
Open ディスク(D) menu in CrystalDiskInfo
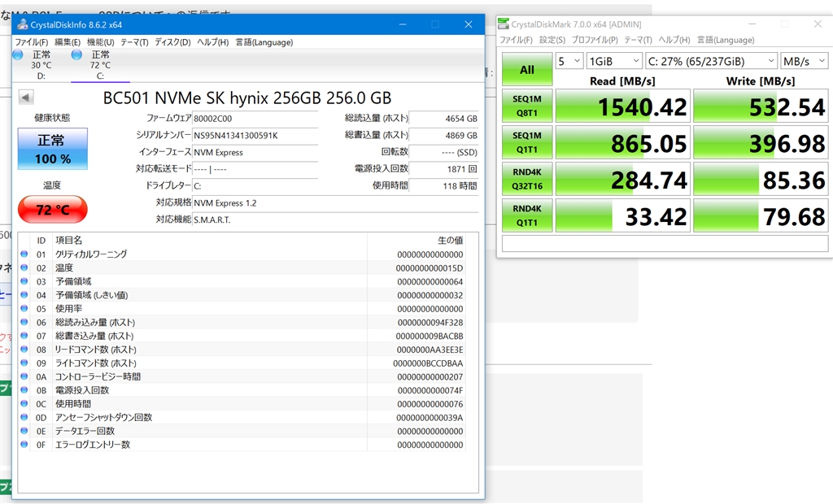[x=172, y=42]
